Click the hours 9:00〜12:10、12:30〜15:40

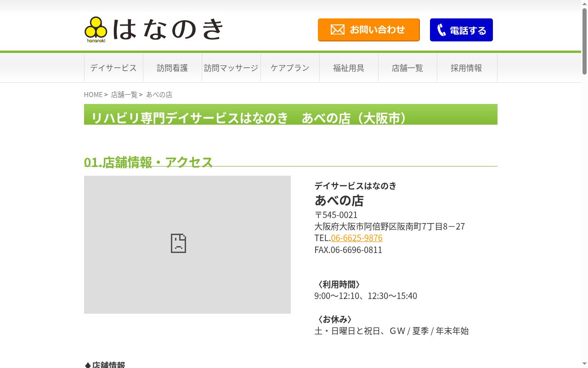click(366, 296)
